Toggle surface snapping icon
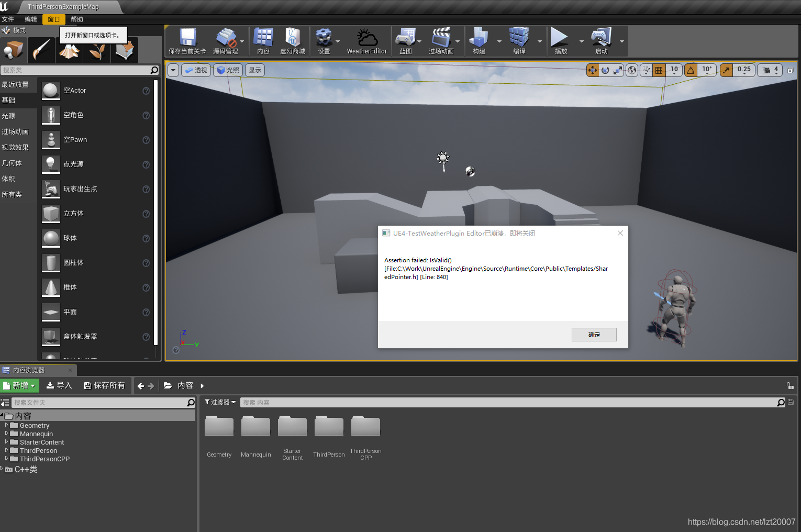 coord(647,70)
